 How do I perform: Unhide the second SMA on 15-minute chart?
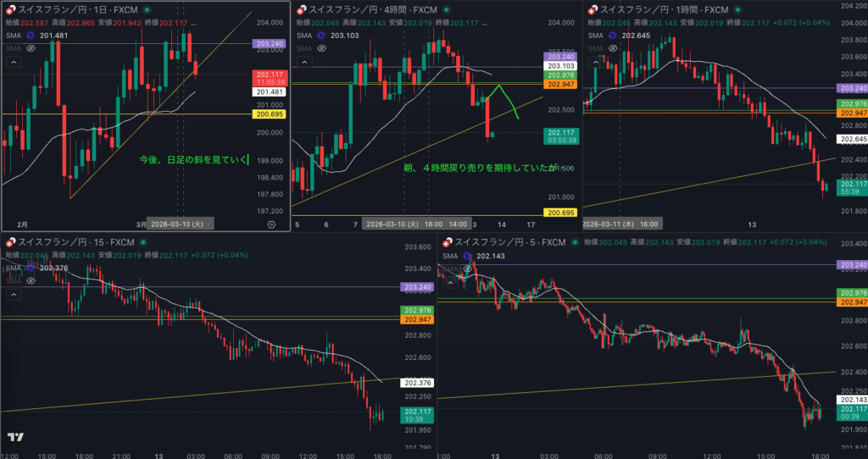click(31, 280)
